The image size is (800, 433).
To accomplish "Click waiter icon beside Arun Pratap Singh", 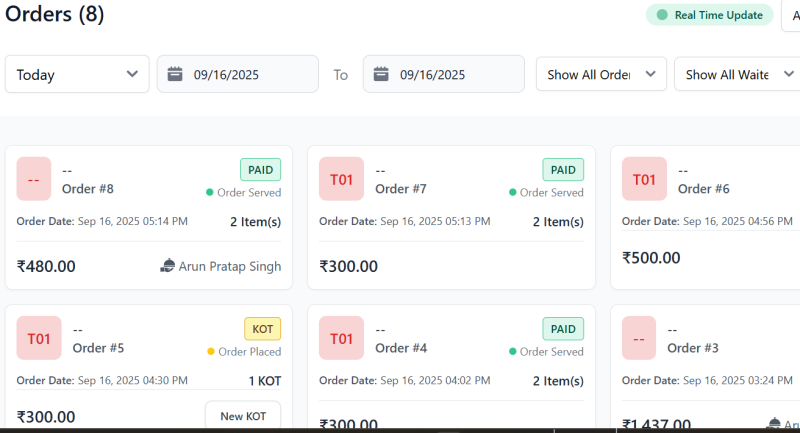I will 167,266.
